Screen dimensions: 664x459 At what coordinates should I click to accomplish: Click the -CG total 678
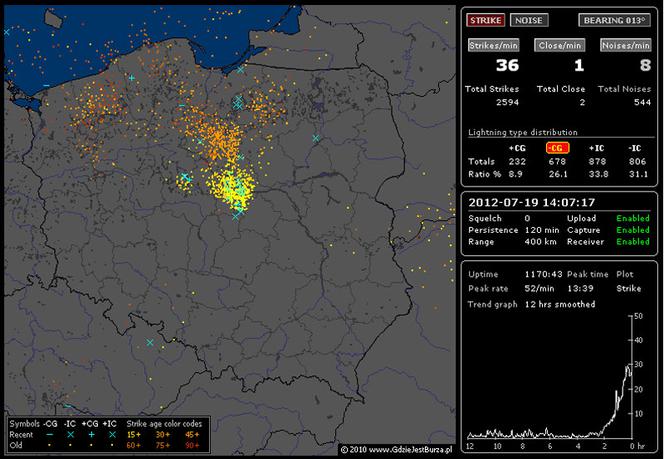tap(557, 161)
